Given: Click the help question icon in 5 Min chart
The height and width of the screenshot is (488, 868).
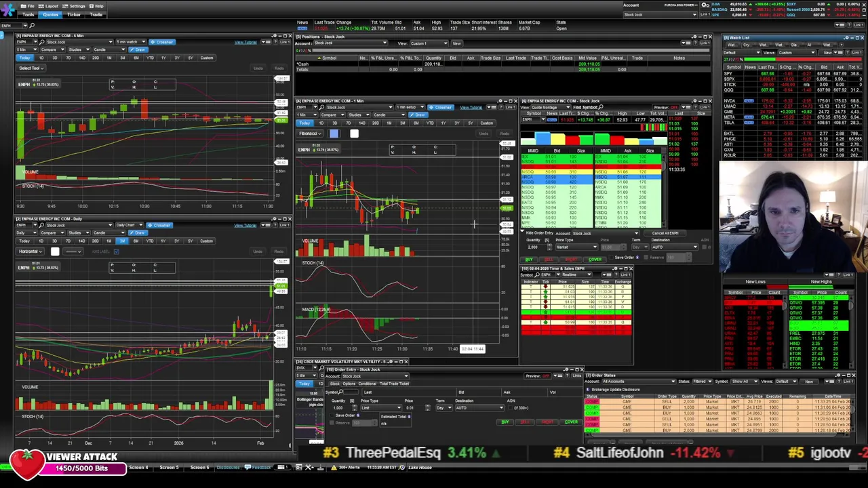Looking at the screenshot, I should [x=275, y=42].
